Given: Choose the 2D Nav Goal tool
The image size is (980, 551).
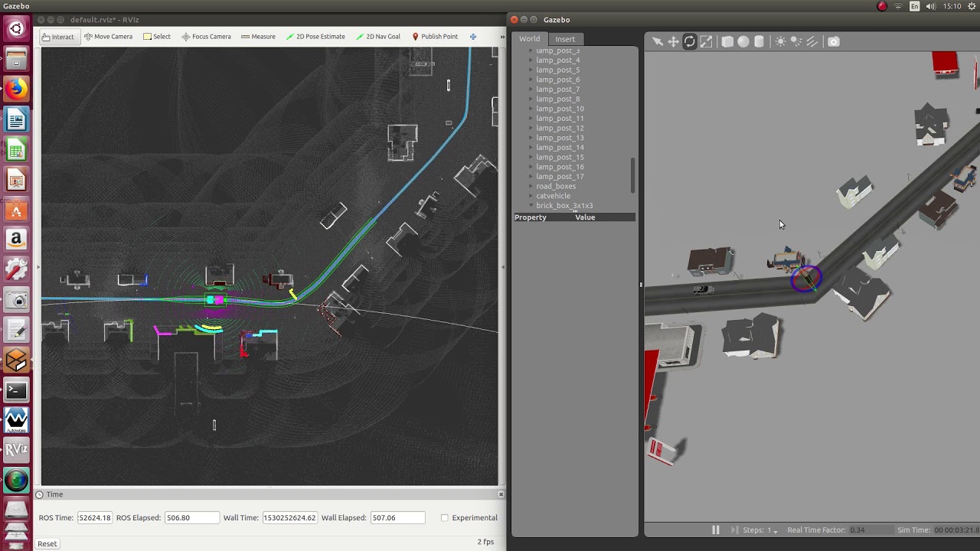Looking at the screenshot, I should point(378,37).
